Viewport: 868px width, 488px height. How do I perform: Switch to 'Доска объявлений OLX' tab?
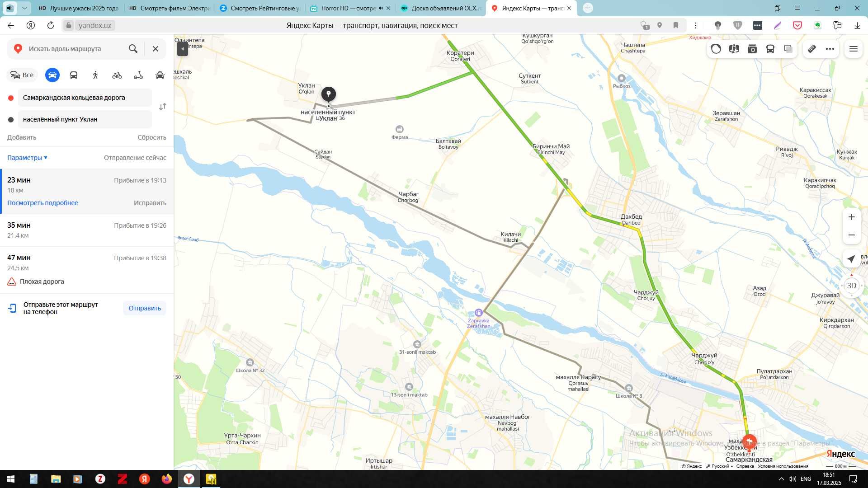441,8
